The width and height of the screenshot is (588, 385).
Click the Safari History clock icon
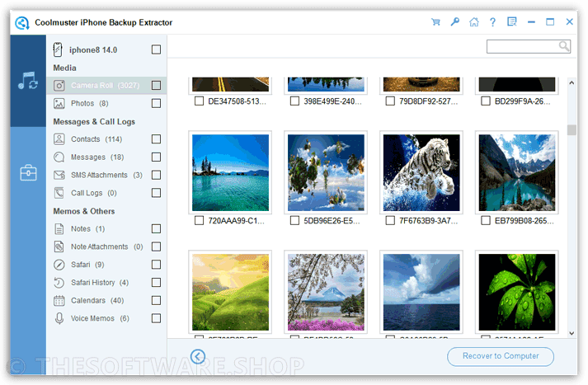tap(59, 282)
